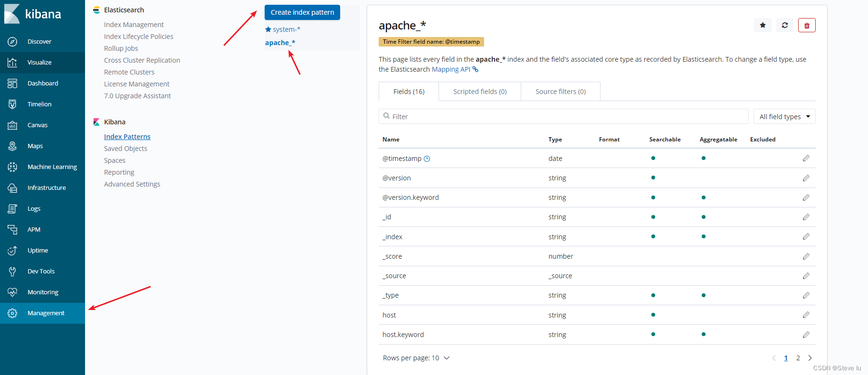The width and height of the screenshot is (868, 375).
Task: Open the Management gear icon
Action: coord(12,313)
